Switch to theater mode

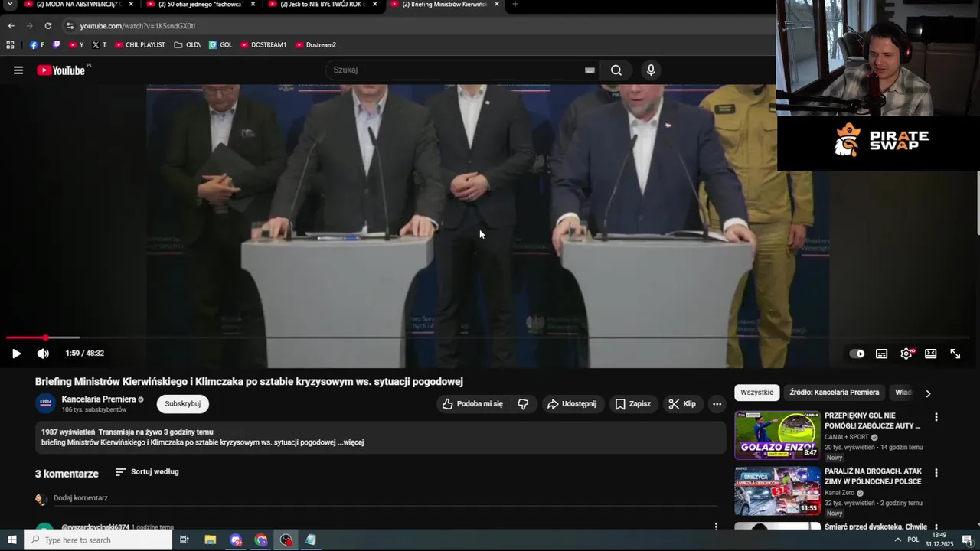(931, 354)
